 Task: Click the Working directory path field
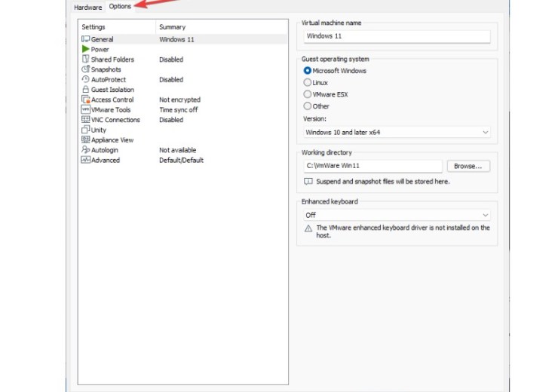pyautogui.click(x=373, y=165)
